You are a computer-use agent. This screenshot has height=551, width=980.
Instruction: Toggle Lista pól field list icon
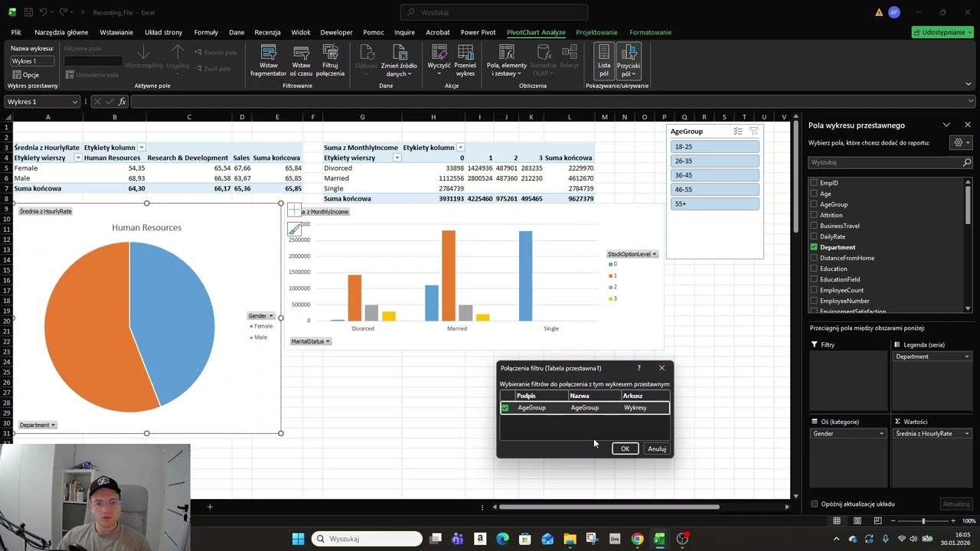pyautogui.click(x=604, y=60)
